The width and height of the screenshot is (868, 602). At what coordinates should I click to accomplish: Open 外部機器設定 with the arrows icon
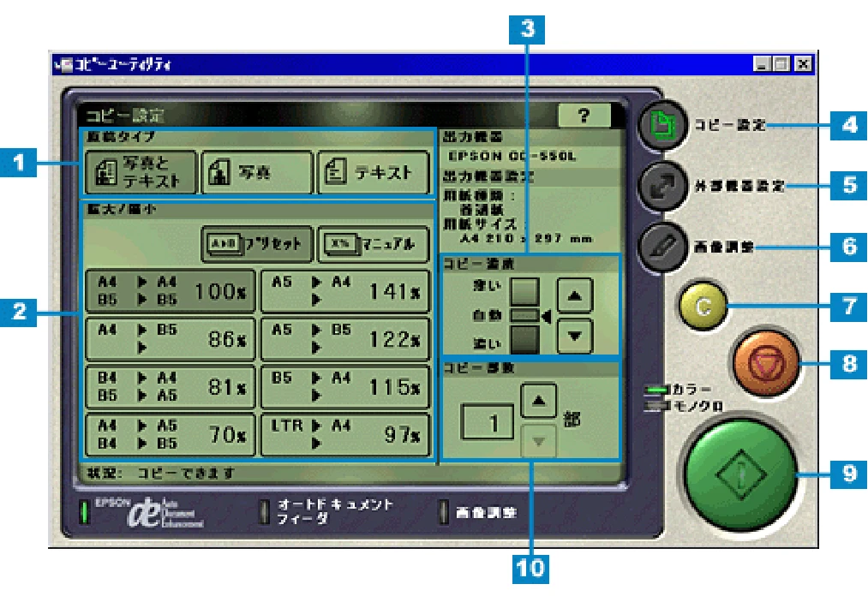(x=662, y=187)
